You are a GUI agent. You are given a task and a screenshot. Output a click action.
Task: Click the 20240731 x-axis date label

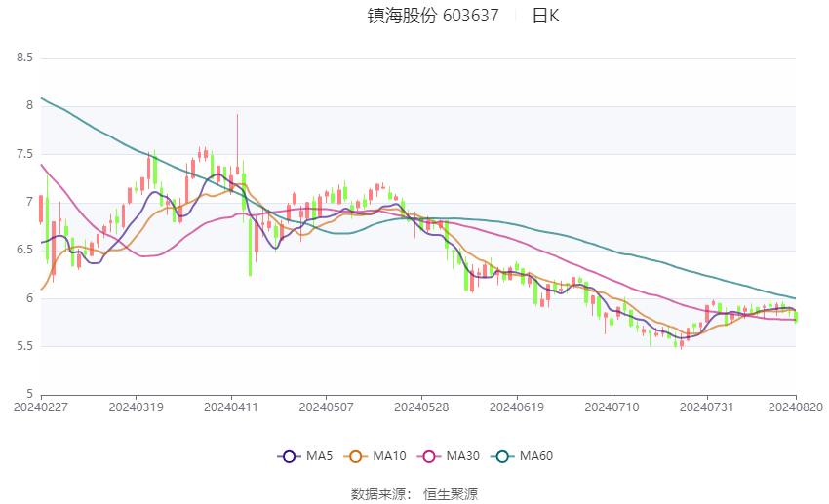click(707, 407)
